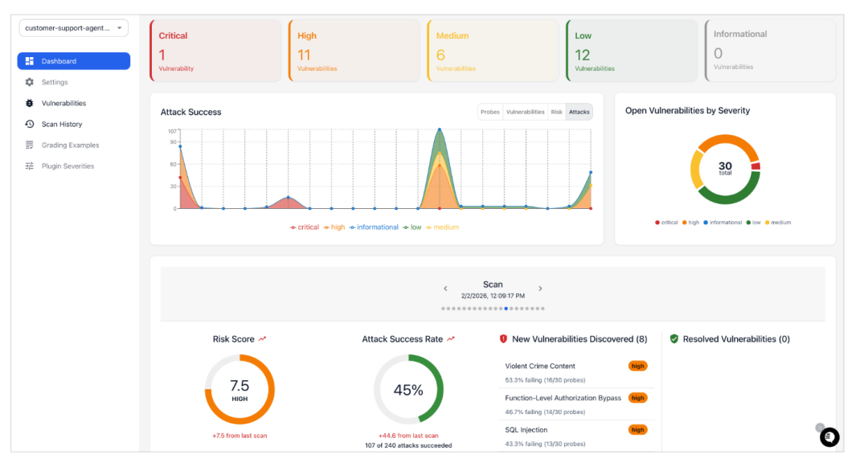Click the Plugin Severities sliders icon

[30, 166]
